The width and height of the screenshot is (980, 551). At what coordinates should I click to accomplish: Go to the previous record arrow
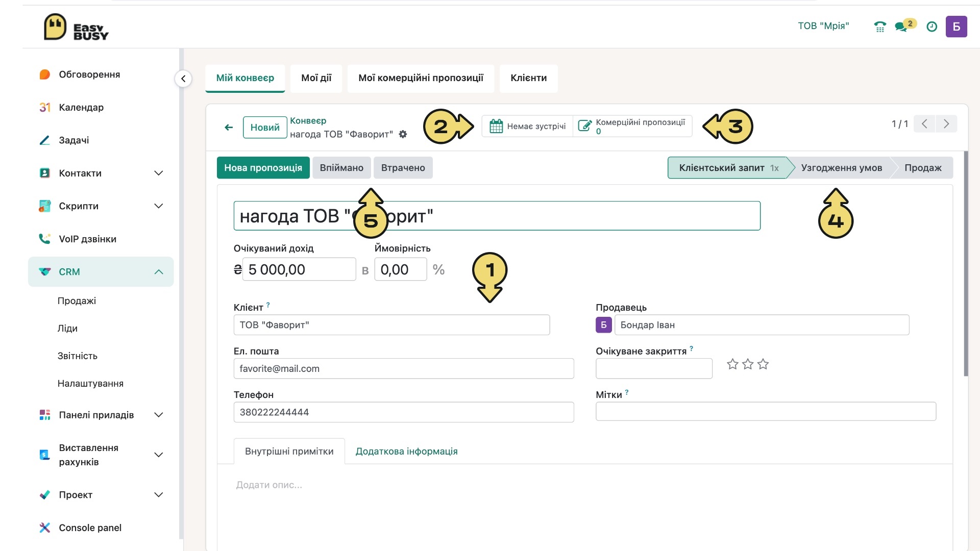(924, 124)
